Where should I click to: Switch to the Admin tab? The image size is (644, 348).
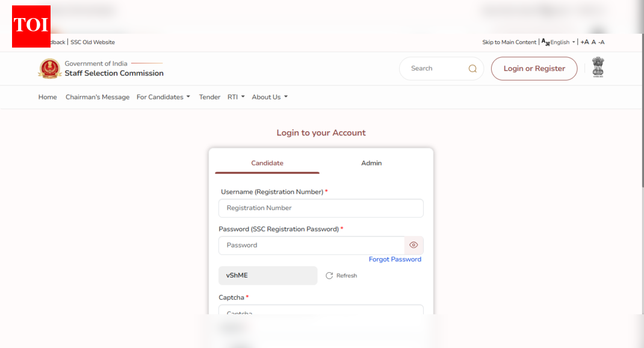coord(371,163)
